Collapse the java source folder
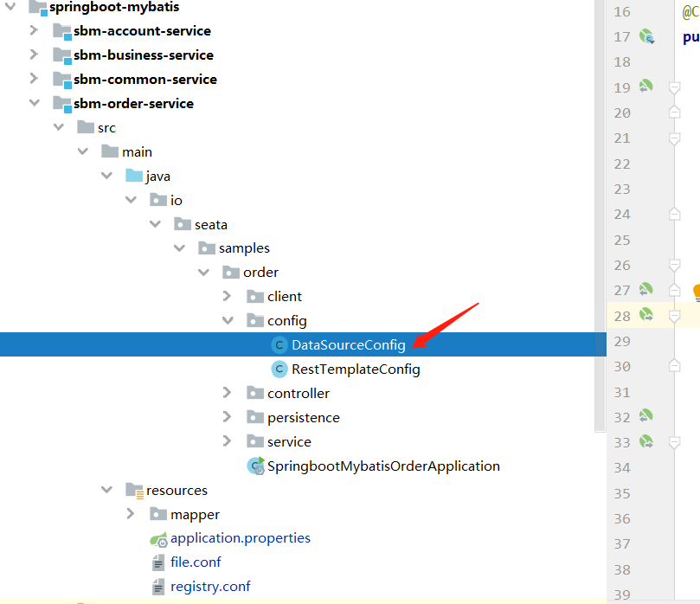Screen dimensions: 700x604 coord(106,176)
